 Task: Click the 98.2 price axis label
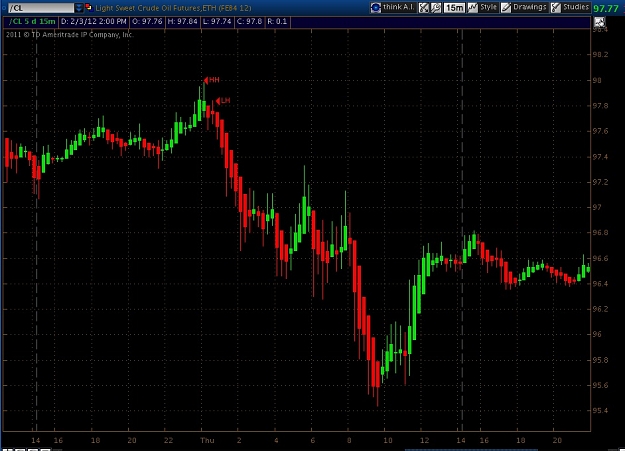600,55
